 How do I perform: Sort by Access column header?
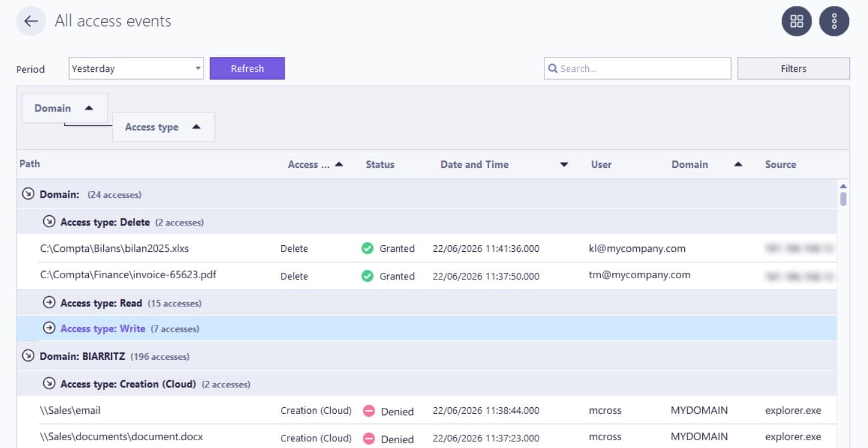(x=309, y=164)
